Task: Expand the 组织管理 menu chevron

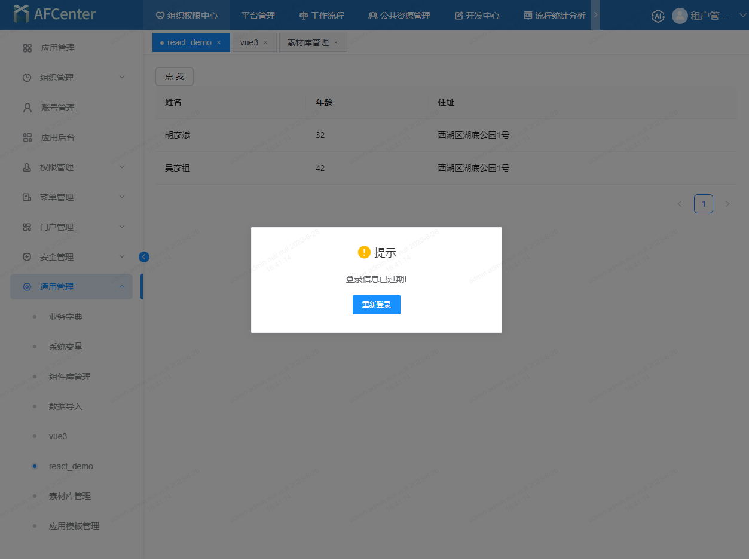Action: click(x=122, y=77)
